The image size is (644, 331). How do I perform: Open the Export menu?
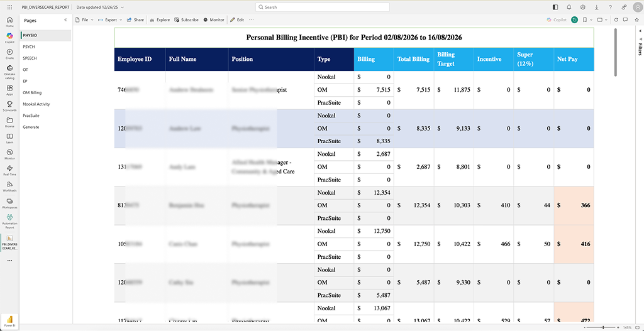110,19
